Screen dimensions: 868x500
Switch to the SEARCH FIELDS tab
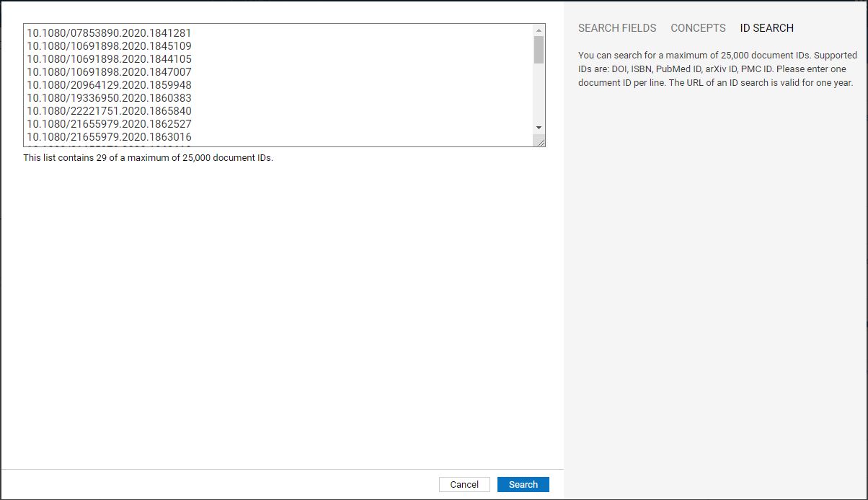point(617,28)
